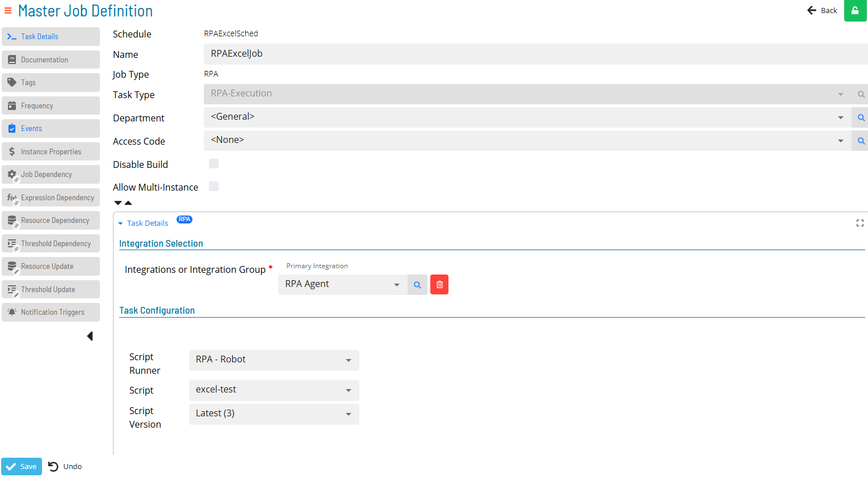Go to the Job Dependency tab
The image size is (868, 477).
coord(51,175)
